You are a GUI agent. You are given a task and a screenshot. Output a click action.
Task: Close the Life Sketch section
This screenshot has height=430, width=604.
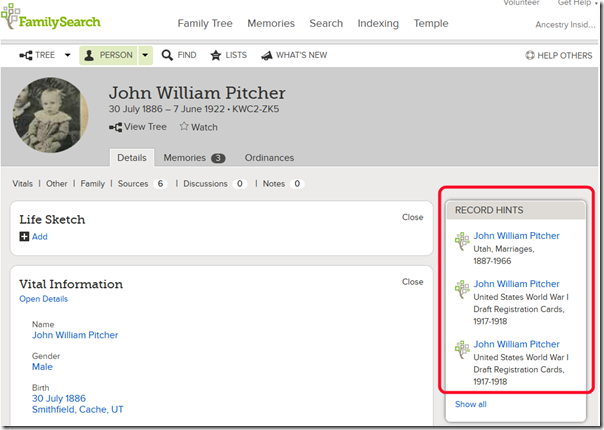point(413,217)
